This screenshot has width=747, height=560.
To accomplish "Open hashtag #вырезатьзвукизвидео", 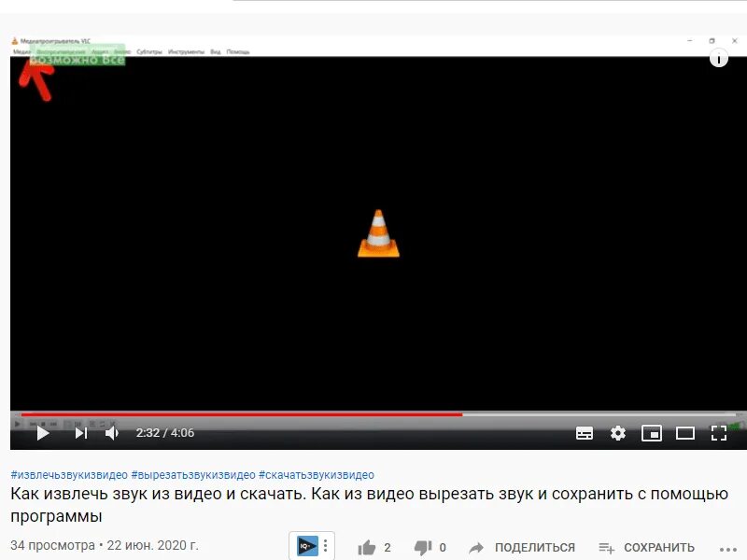I will pos(193,475).
